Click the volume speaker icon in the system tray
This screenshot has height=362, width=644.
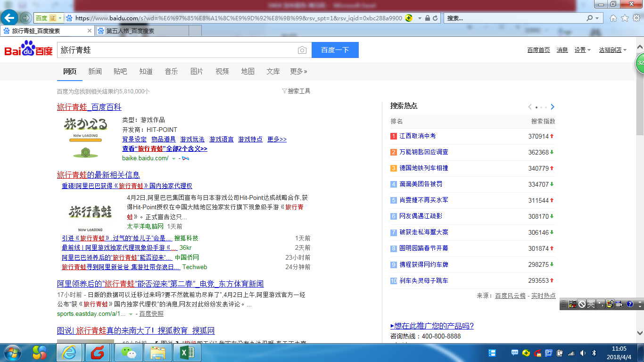pos(583,353)
